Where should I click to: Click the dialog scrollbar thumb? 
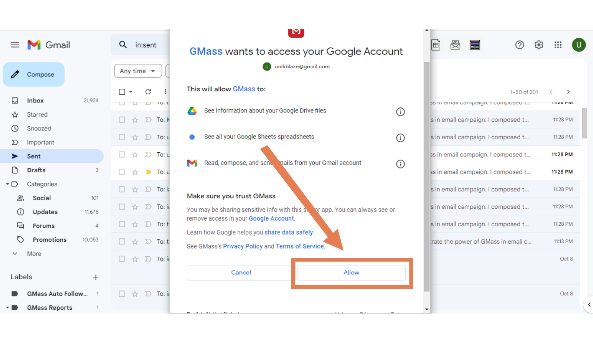427,176
